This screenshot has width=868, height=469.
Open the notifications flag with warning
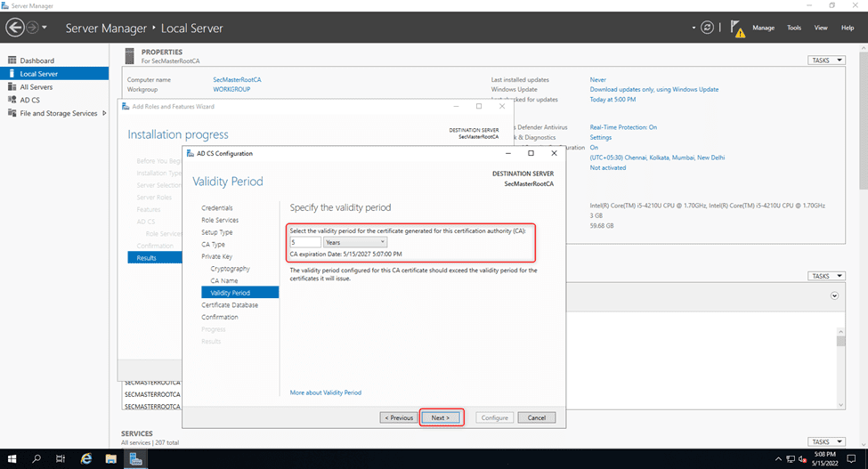pyautogui.click(x=737, y=28)
